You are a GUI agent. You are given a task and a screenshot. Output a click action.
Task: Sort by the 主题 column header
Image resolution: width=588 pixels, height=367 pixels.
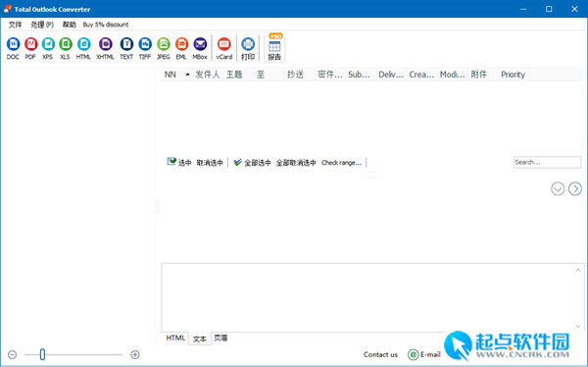pyautogui.click(x=234, y=75)
